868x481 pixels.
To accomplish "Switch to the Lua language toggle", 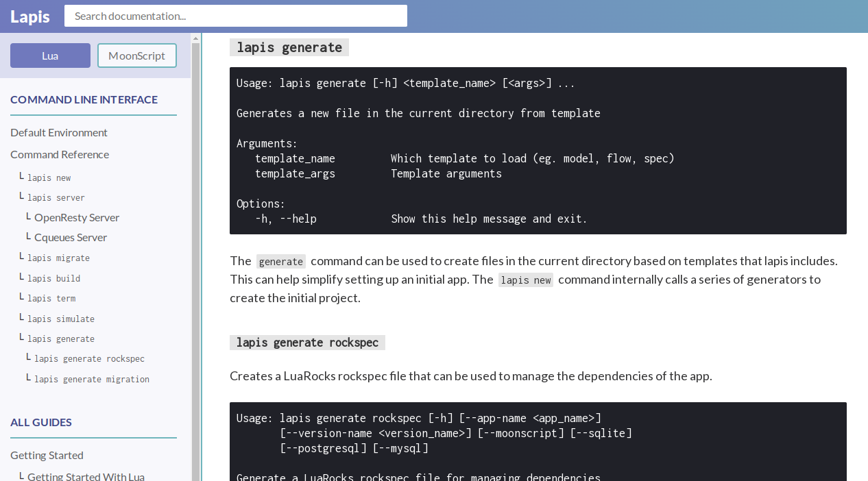I will pos(50,56).
